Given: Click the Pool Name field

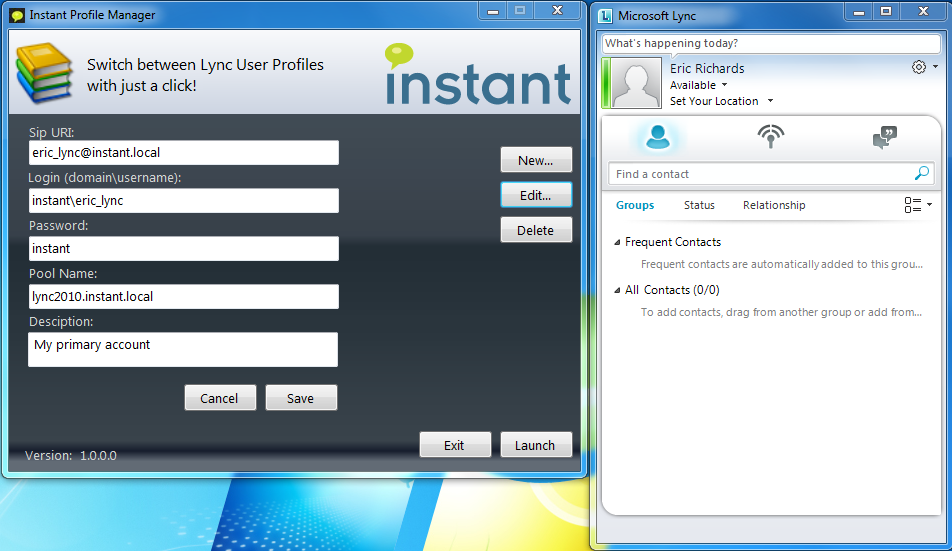Looking at the screenshot, I should [x=183, y=297].
